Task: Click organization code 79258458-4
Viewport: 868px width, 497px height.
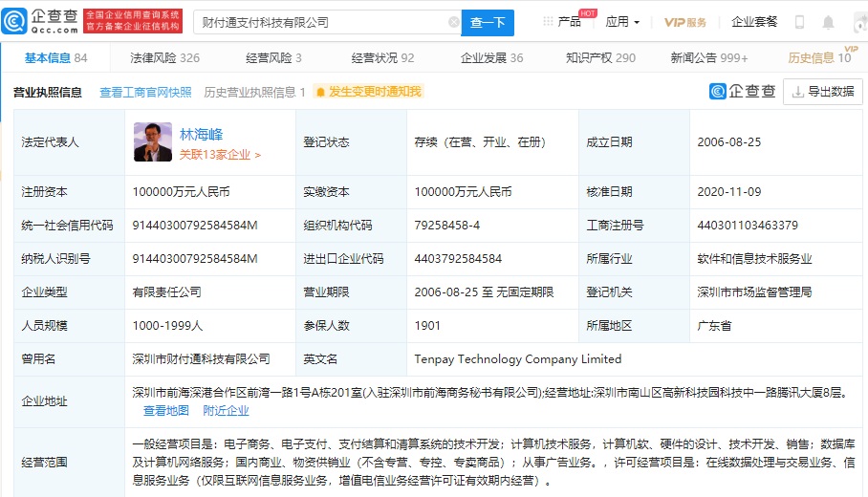Action: (x=447, y=226)
